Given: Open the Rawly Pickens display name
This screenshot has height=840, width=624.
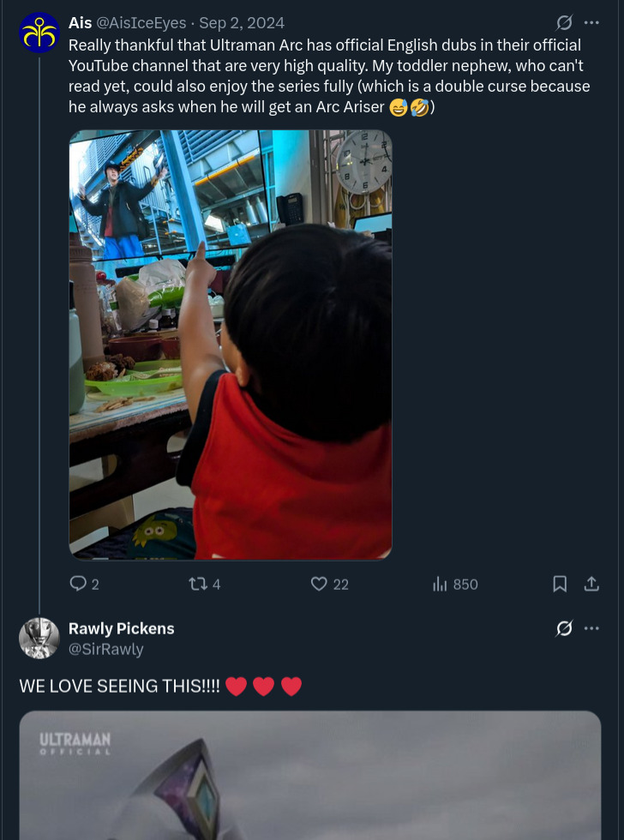Looking at the screenshot, I should pyautogui.click(x=121, y=628).
